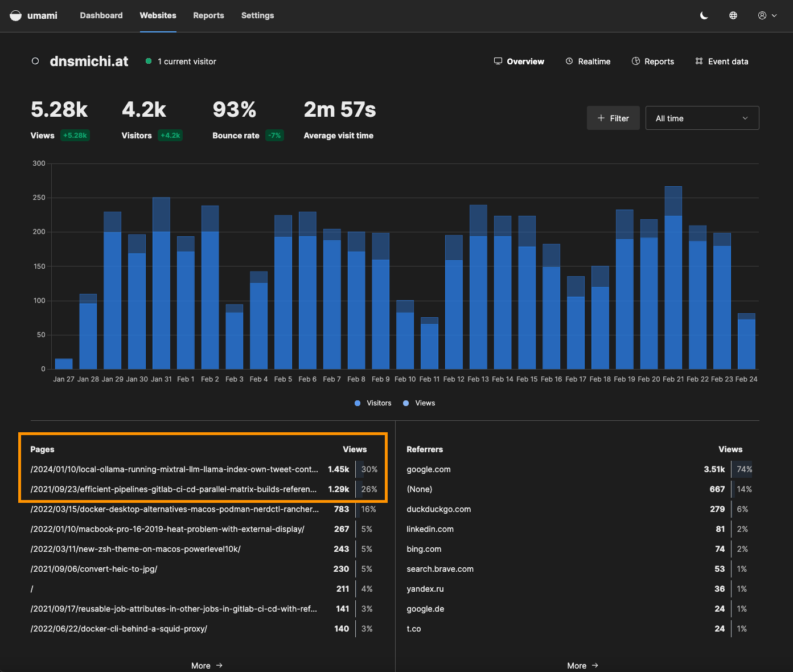Image resolution: width=793 pixels, height=672 pixels.
Task: Open the Event data icon
Action: click(699, 61)
